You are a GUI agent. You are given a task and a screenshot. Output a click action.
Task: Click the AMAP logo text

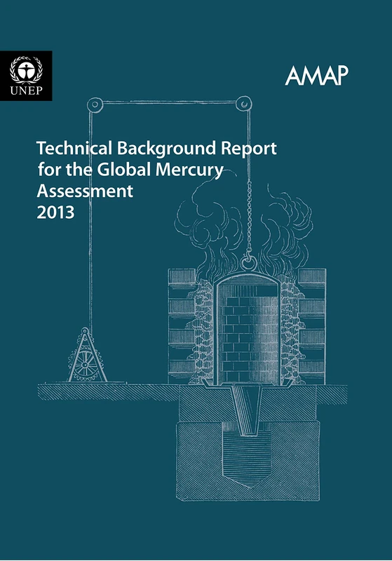(316, 76)
